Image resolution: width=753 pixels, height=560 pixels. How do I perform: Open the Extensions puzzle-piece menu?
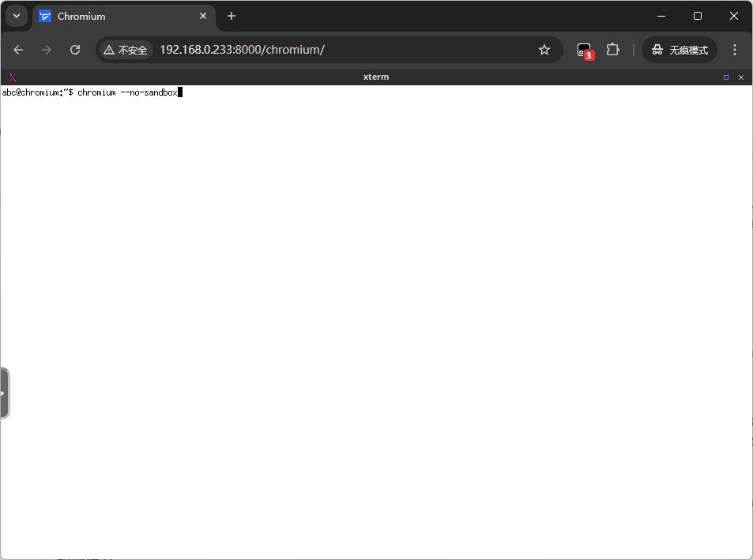[613, 50]
